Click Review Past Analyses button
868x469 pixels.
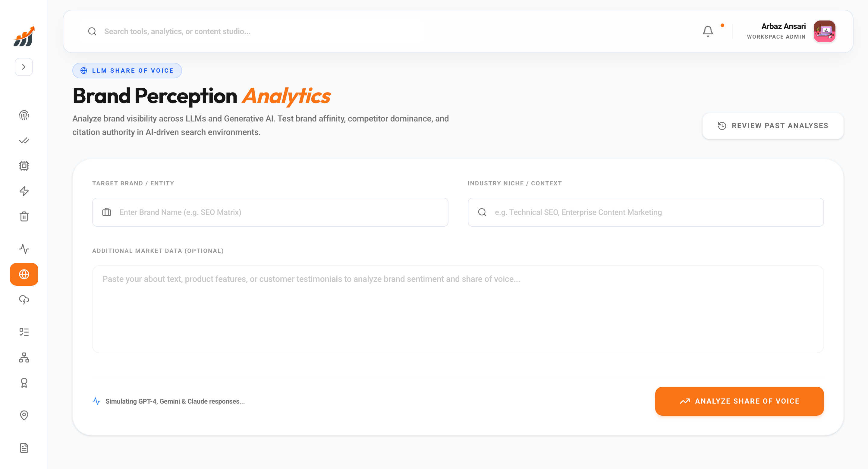(773, 126)
